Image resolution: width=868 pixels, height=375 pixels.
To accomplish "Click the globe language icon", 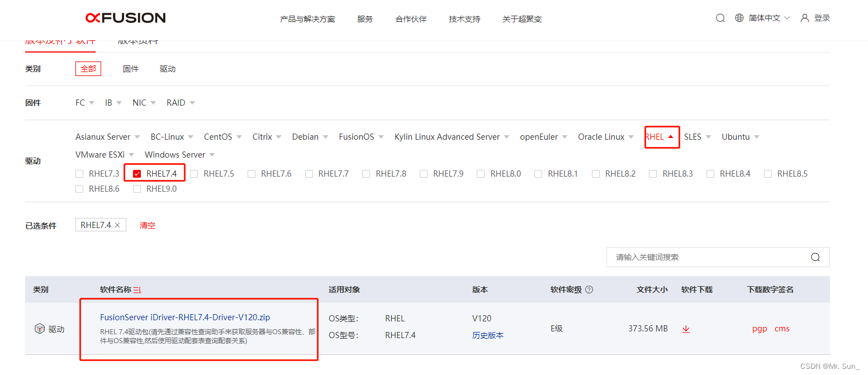I will click(739, 18).
